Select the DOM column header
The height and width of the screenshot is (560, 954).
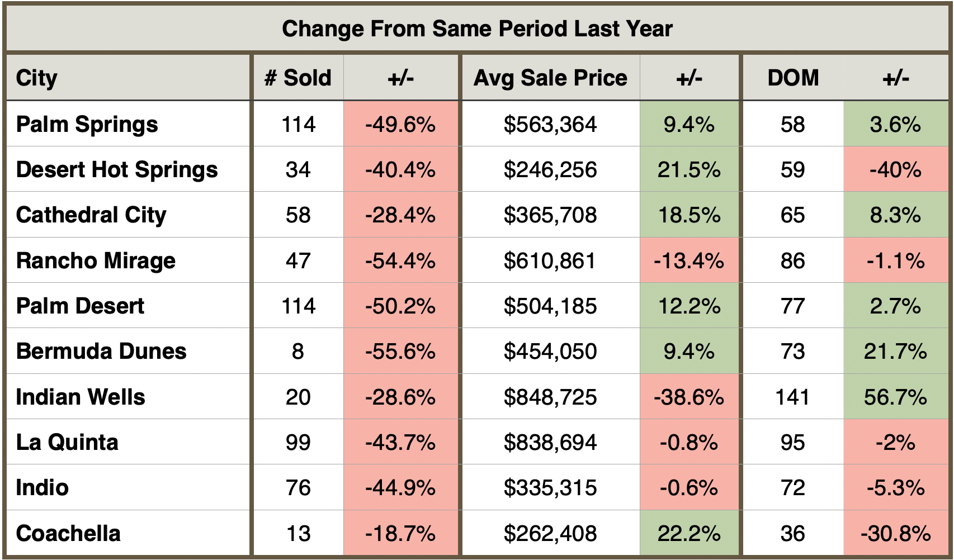[x=793, y=78]
